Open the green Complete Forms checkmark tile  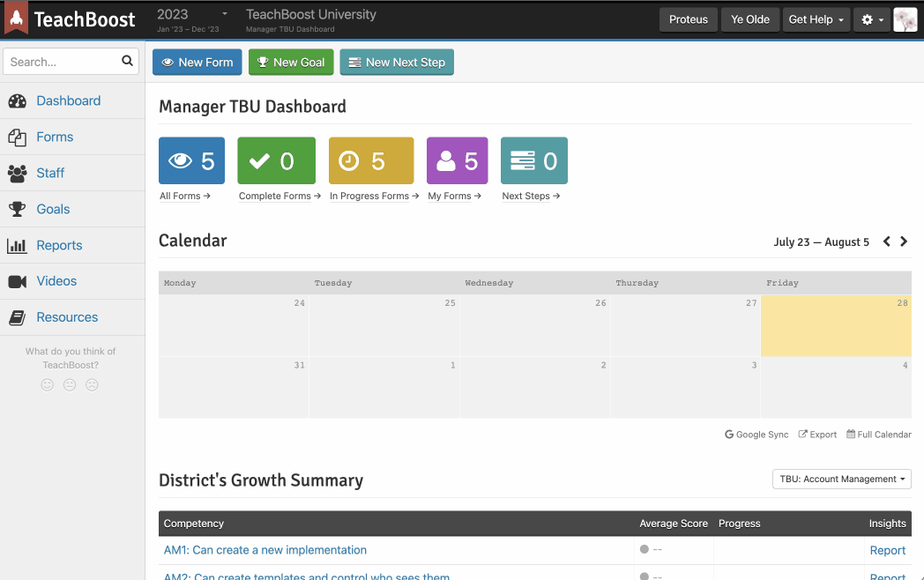(276, 161)
